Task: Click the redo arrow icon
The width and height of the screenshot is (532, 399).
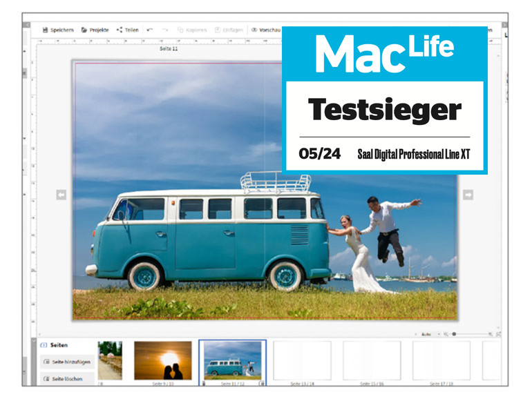Action: pos(165,30)
